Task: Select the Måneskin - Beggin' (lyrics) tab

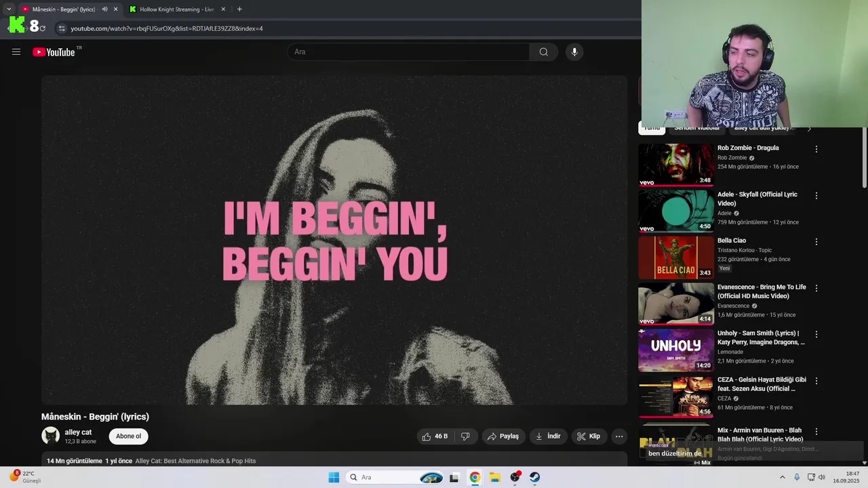Action: (x=64, y=9)
